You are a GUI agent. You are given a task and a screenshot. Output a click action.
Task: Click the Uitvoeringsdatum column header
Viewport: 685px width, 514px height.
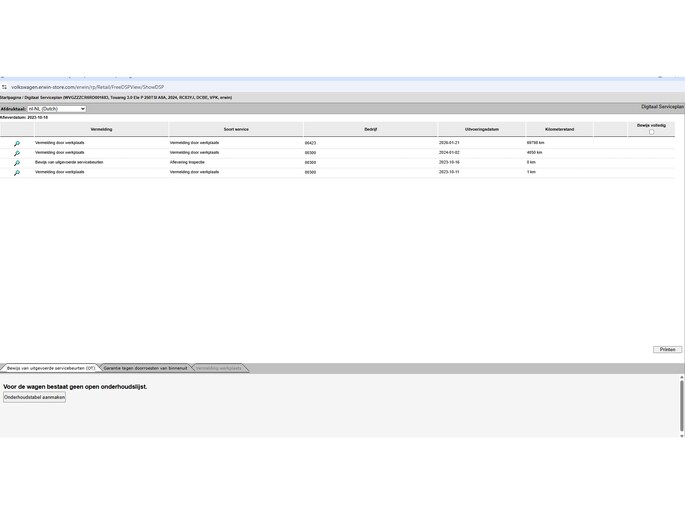(x=482, y=129)
